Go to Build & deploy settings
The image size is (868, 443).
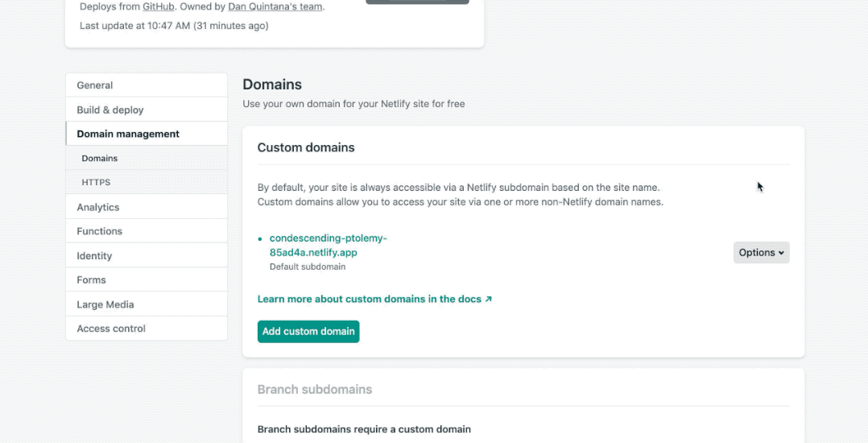(x=147, y=110)
